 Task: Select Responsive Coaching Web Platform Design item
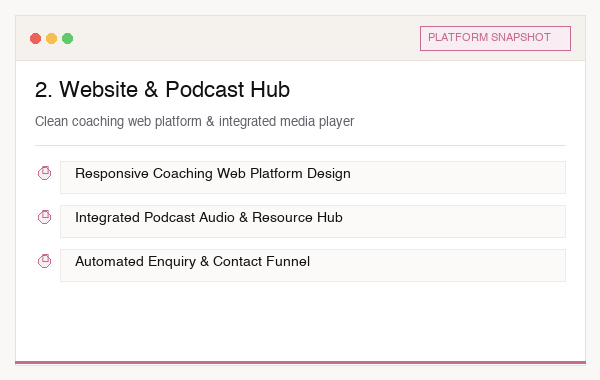[313, 177]
